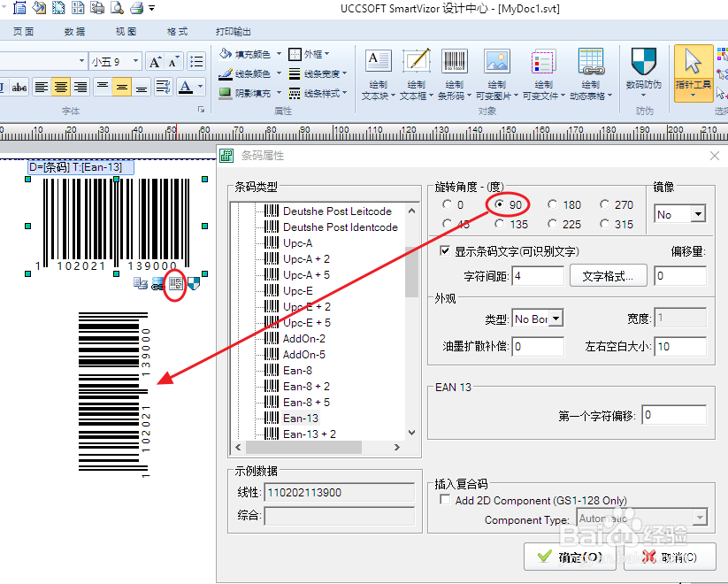
Task: Click the 文字格式... button
Action: coord(608,276)
